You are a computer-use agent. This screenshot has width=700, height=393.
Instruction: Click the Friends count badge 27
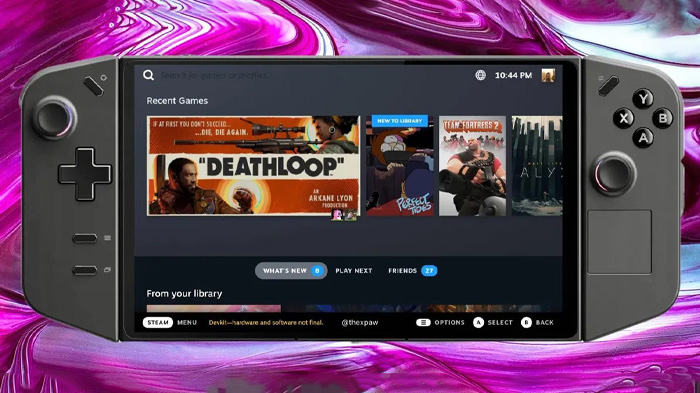click(x=429, y=271)
